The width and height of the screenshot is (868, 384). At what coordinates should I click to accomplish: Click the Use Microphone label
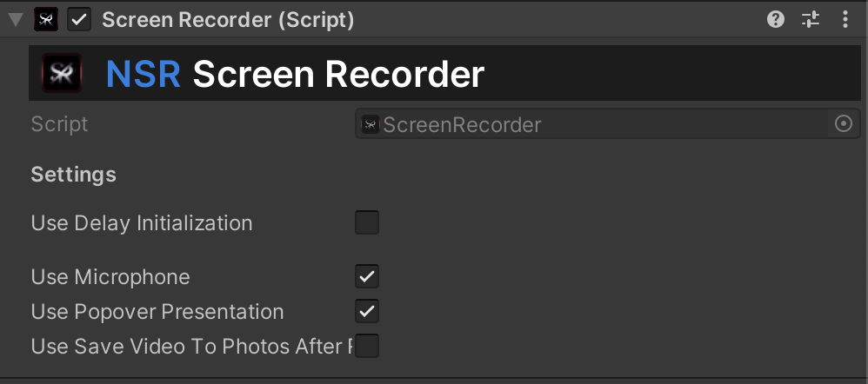pos(110,276)
